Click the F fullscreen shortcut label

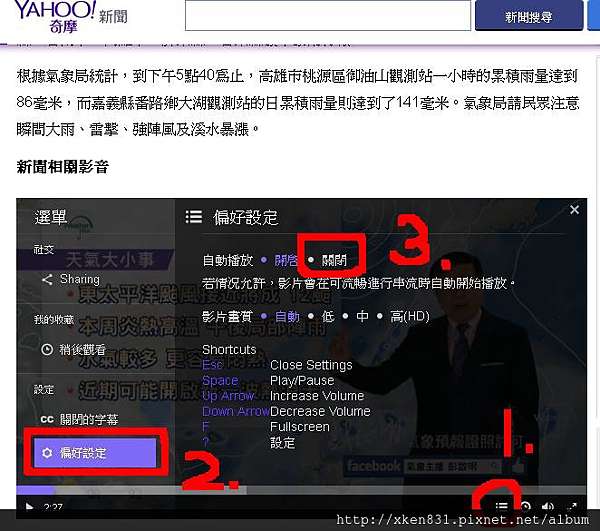205,427
